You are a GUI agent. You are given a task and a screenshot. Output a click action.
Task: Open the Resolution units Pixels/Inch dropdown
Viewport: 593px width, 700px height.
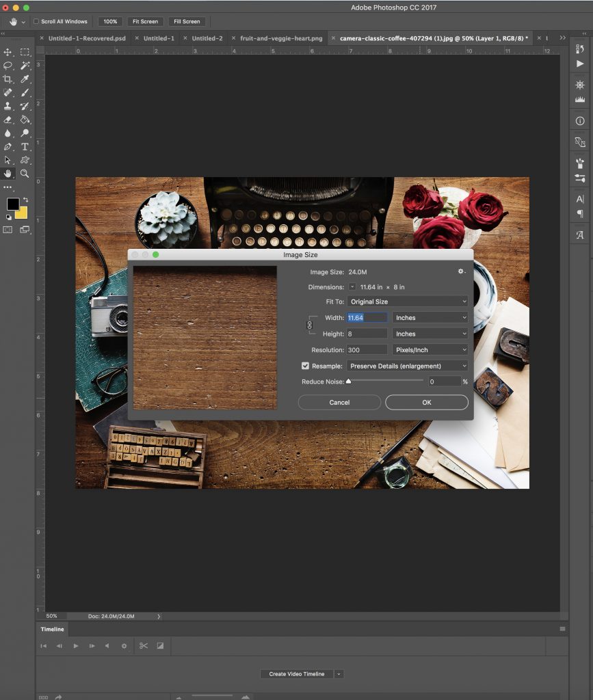pos(430,350)
